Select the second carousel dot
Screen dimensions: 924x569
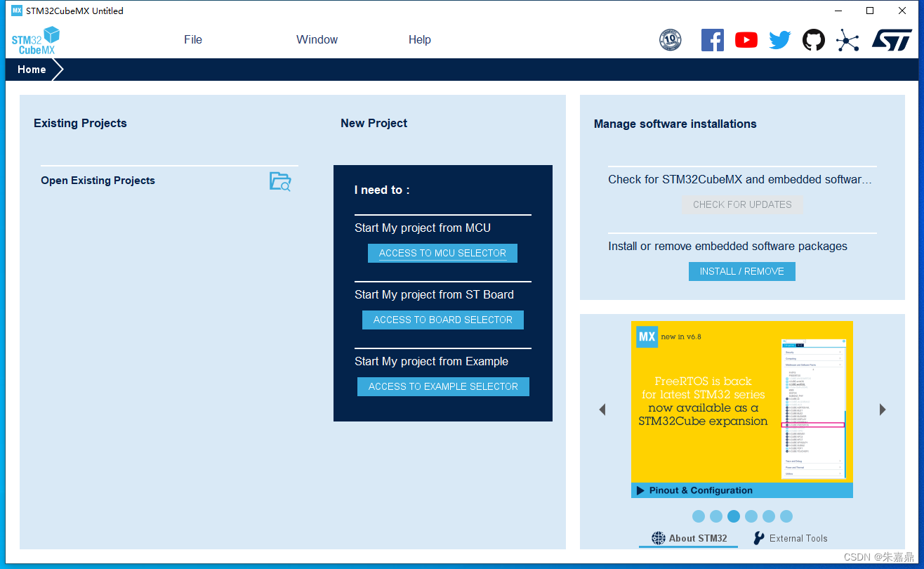coord(716,516)
